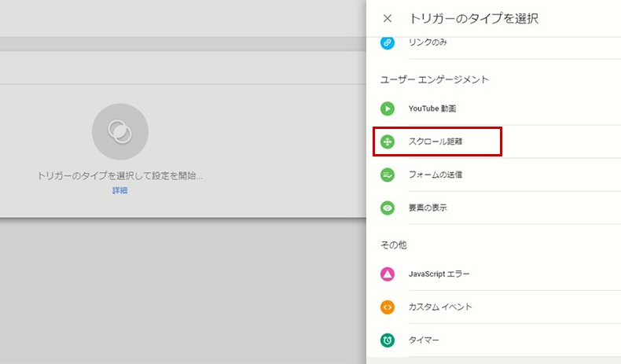Screen dimensions: 621x364
Task: Click the gray trigger placeholder circle icon
Action: [x=120, y=131]
